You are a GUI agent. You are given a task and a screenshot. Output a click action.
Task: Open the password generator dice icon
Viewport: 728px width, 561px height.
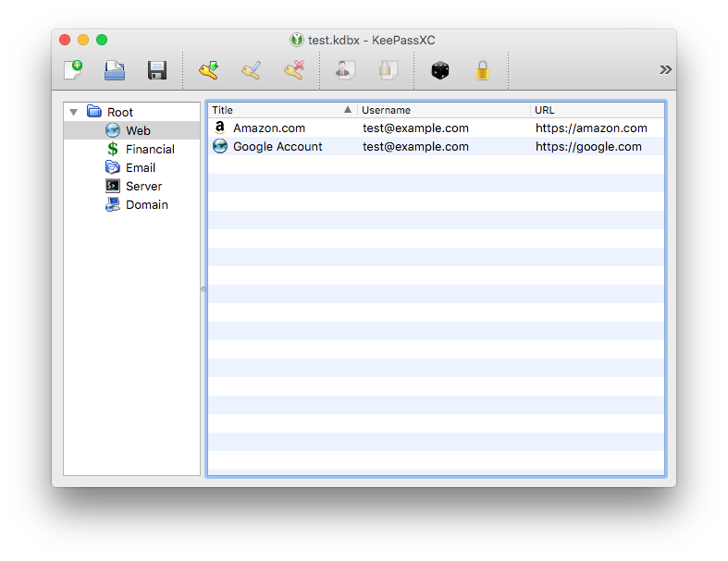440,70
